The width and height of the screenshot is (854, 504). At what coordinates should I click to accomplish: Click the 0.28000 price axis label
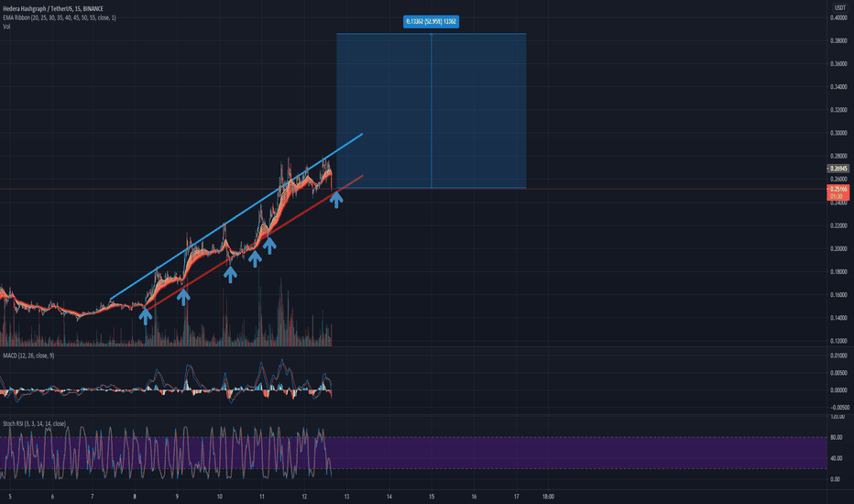[x=838, y=156]
